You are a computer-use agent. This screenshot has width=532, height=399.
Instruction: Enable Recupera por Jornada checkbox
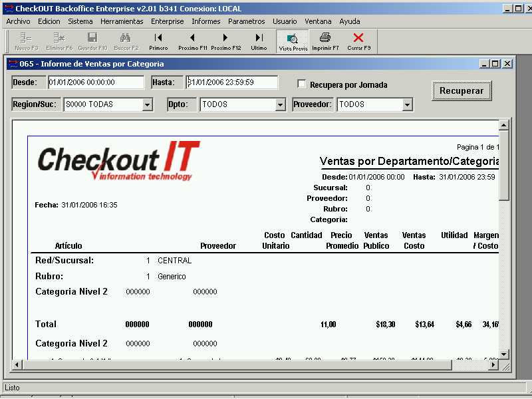click(301, 84)
